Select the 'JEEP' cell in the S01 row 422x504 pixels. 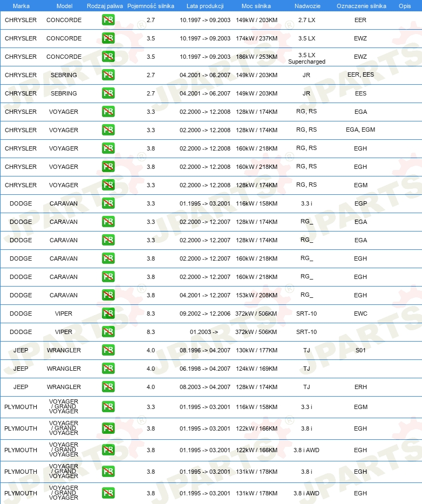pyautogui.click(x=21, y=350)
